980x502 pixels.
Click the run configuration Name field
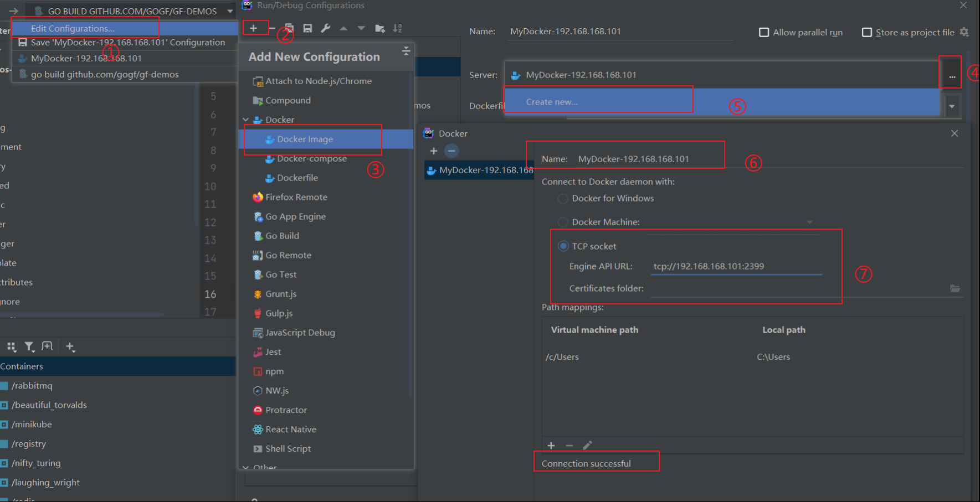tap(620, 32)
